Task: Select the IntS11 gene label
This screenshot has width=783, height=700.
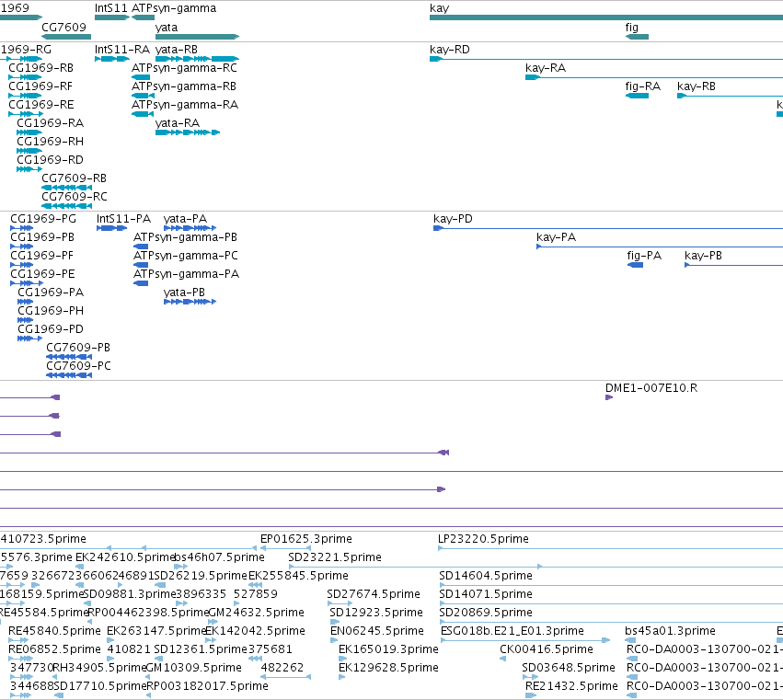Action: point(110,8)
